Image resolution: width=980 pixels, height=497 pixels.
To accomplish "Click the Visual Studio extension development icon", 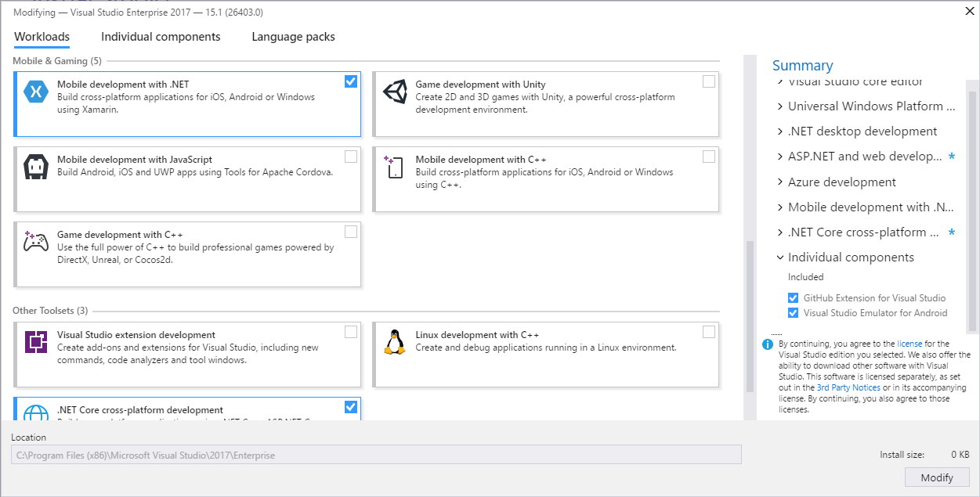I will click(x=36, y=342).
